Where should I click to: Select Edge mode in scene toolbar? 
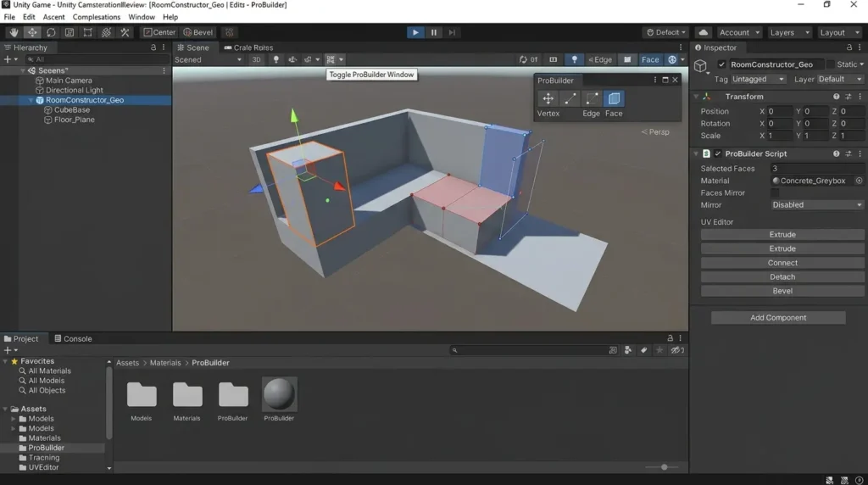click(x=600, y=59)
